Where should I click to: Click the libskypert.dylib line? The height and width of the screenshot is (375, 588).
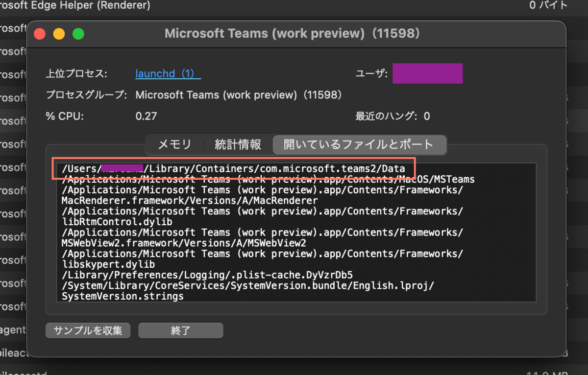point(108,264)
